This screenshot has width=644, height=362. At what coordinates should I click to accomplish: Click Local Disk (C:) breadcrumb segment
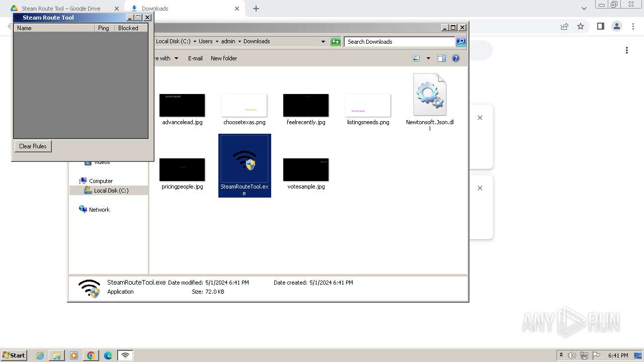(173, 41)
